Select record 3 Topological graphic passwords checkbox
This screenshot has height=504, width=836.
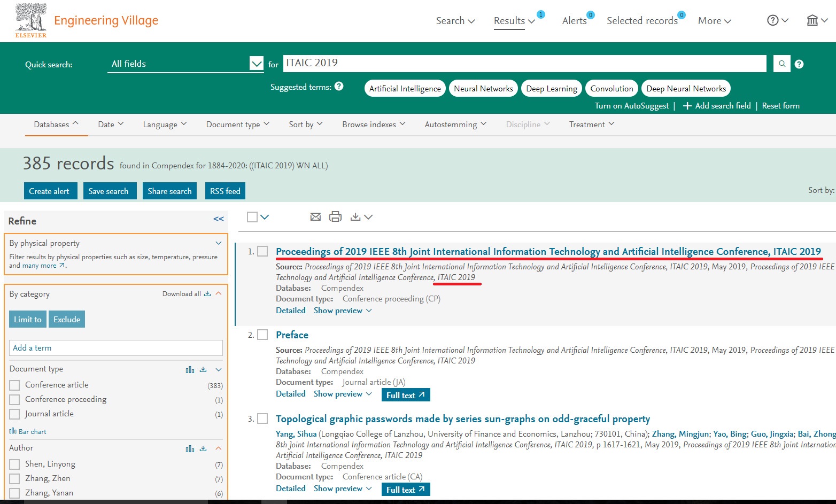(x=262, y=418)
